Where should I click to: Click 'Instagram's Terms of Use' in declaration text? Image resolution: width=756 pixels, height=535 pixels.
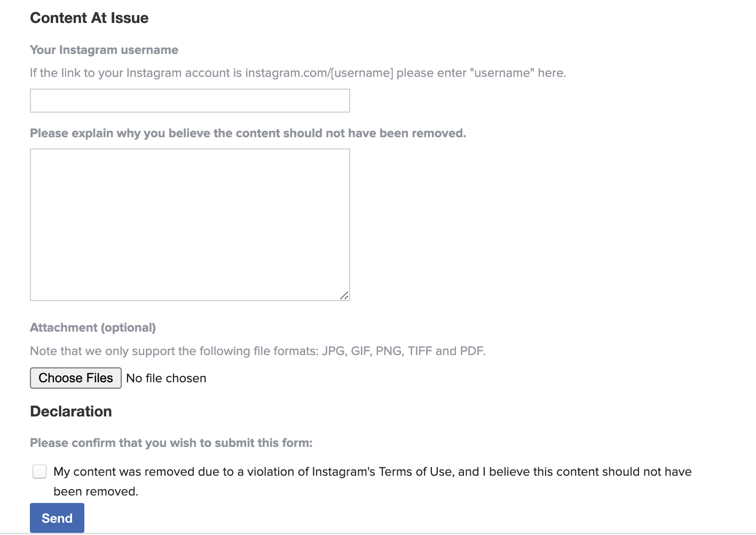[x=382, y=471]
